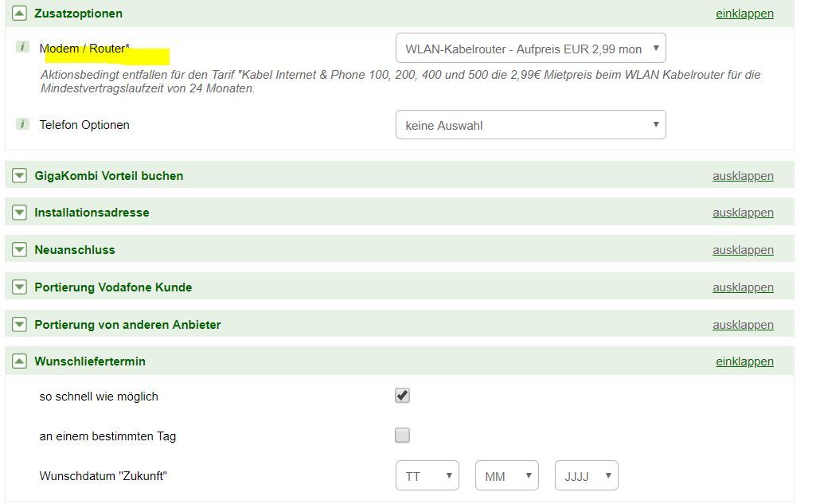Open the Modem / Router dropdown
The image size is (816, 504).
(530, 49)
